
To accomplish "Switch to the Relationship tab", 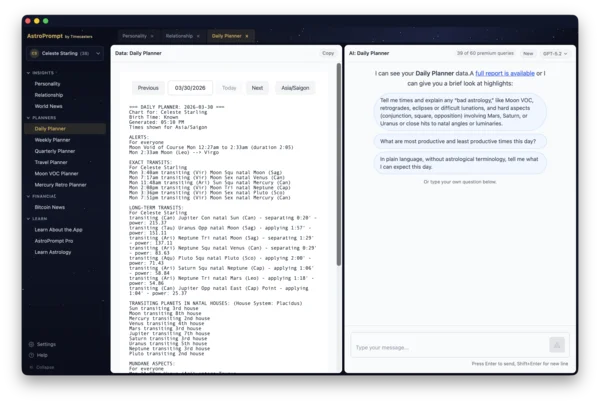I will pyautogui.click(x=179, y=36).
